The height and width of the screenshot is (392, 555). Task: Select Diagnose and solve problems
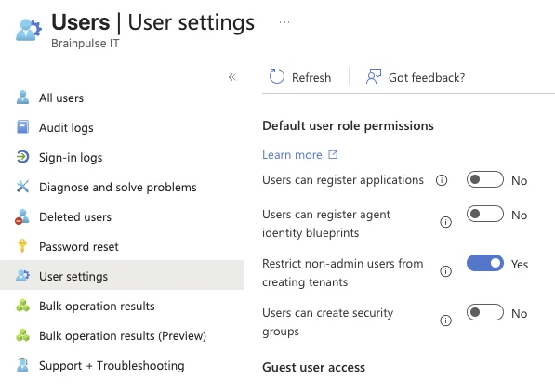point(122,187)
